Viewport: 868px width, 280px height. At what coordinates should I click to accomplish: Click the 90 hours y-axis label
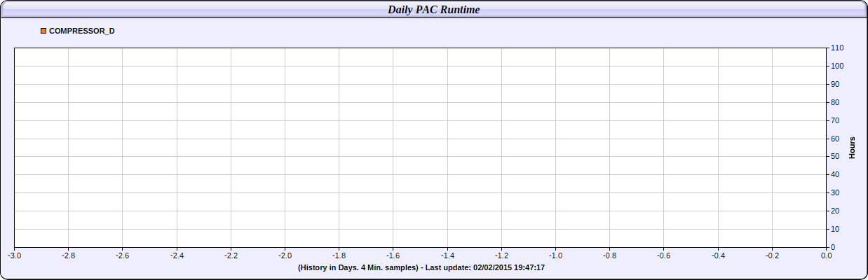pyautogui.click(x=835, y=84)
